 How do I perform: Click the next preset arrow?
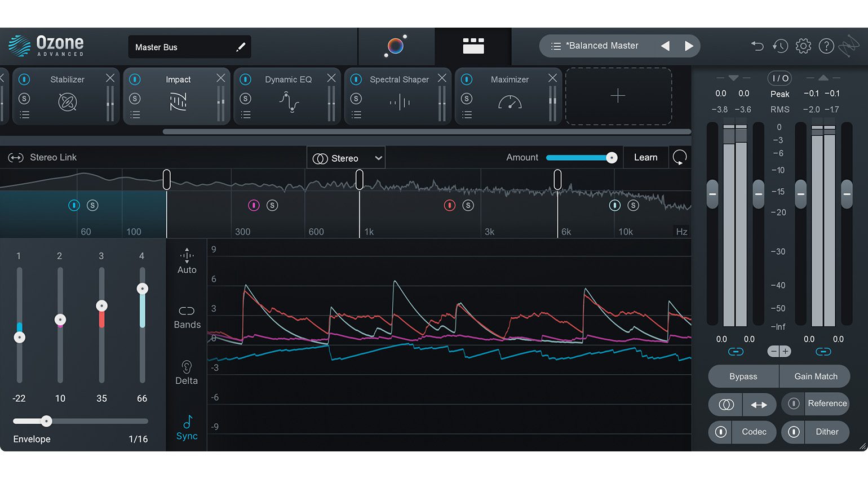689,46
